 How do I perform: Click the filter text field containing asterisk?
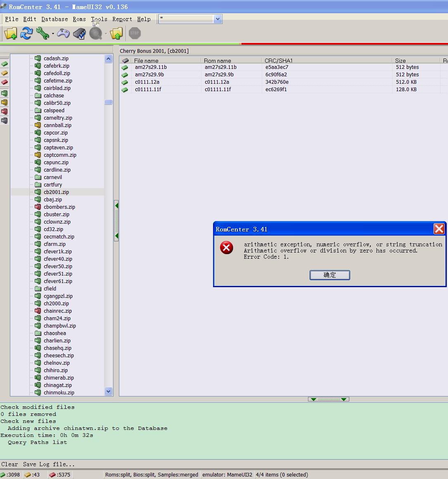click(x=186, y=19)
